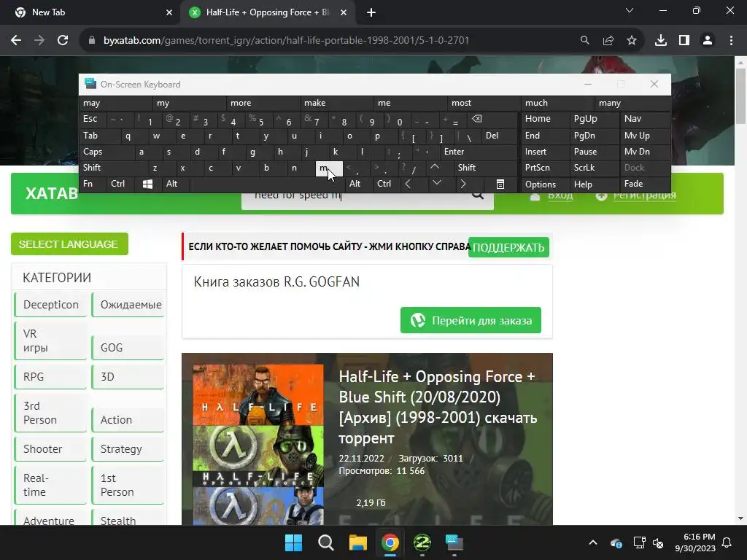Screen dimensions: 747x560
Task: Open the notifications bell in taskbar
Action: pos(727,542)
